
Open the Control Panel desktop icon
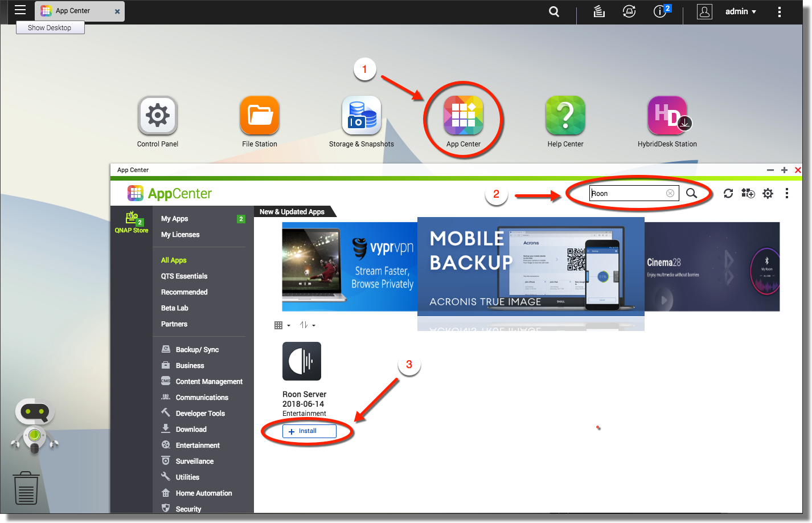pos(158,116)
